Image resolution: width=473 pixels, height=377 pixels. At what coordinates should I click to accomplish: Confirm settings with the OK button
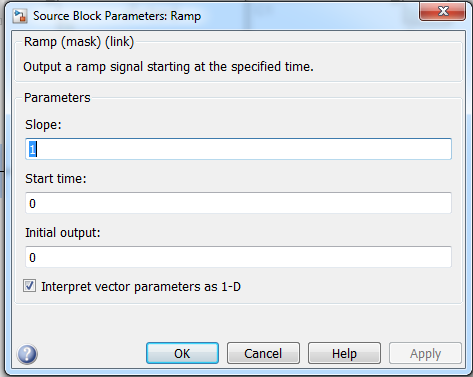coord(182,353)
